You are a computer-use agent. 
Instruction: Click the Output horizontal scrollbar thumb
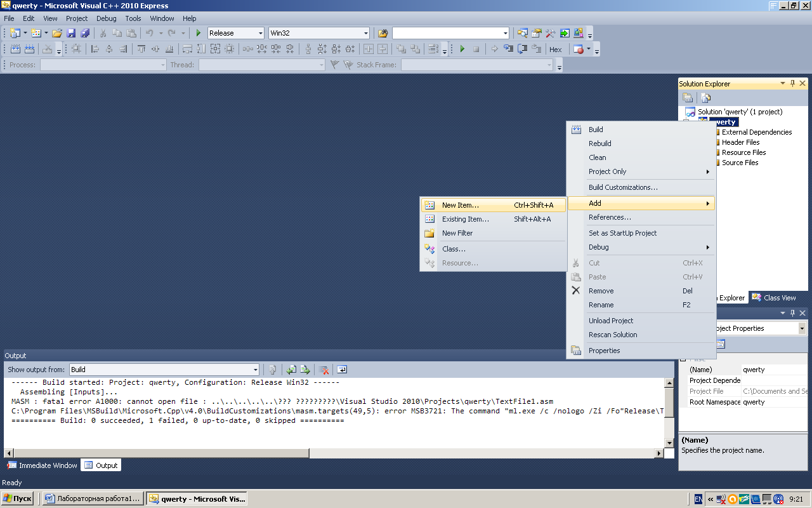click(x=161, y=453)
